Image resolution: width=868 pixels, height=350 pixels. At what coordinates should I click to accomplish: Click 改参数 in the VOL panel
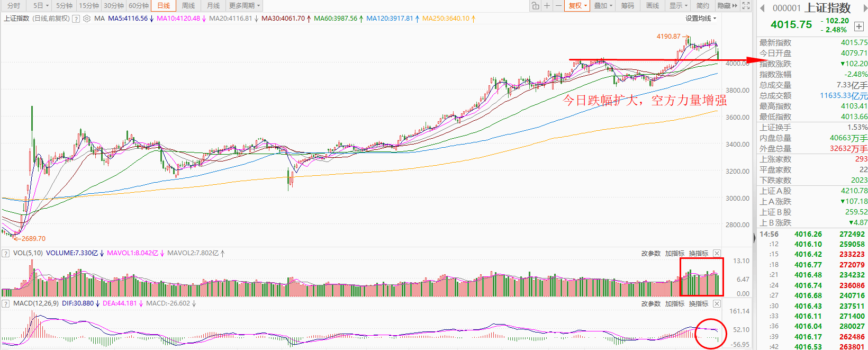[650, 254]
